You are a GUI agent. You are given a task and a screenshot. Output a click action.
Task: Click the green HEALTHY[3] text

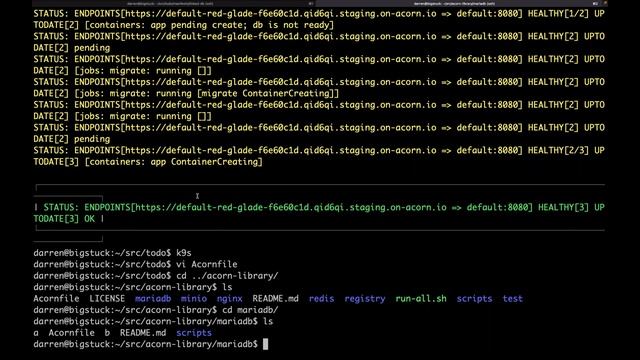tap(563, 207)
